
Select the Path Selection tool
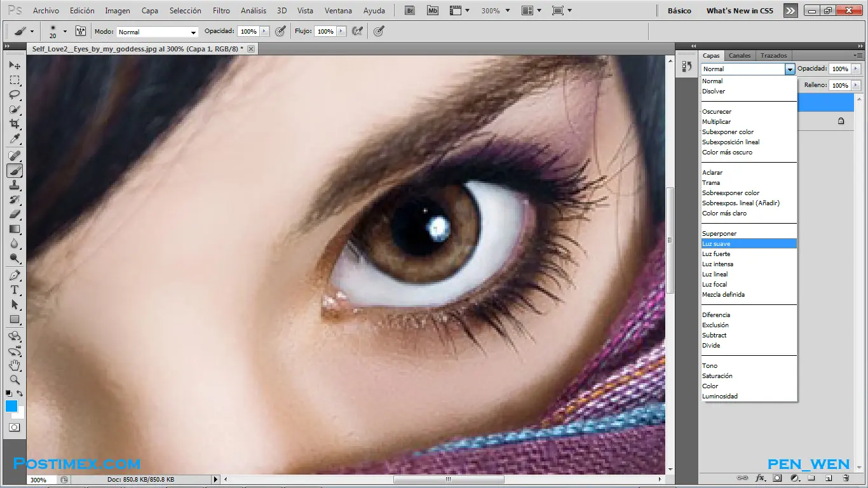pyautogui.click(x=15, y=304)
